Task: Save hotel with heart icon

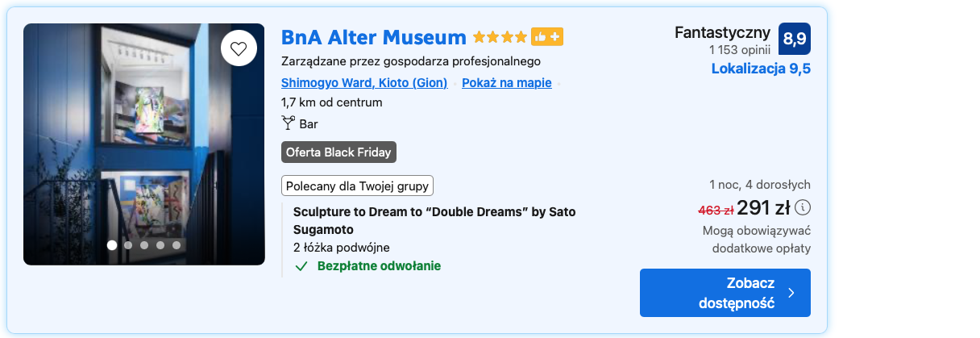Action: pyautogui.click(x=239, y=48)
